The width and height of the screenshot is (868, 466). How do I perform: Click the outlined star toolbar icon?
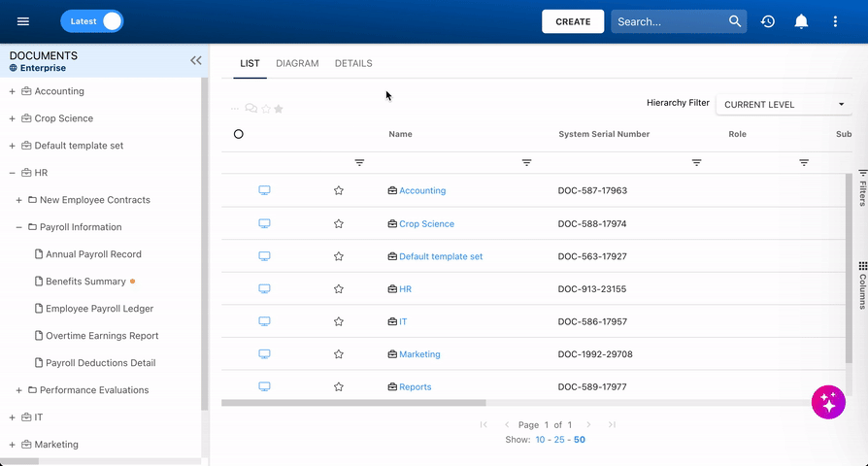266,109
